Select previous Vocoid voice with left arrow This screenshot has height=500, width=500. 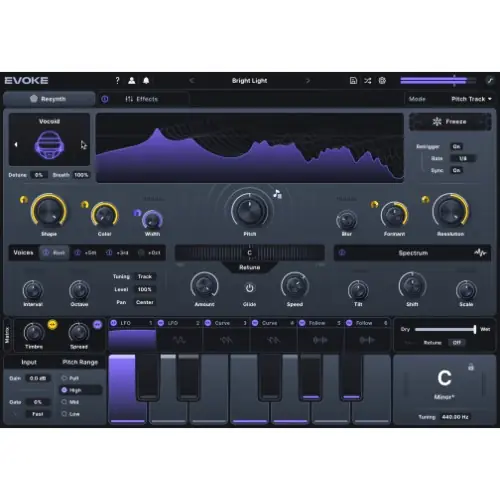[16, 144]
